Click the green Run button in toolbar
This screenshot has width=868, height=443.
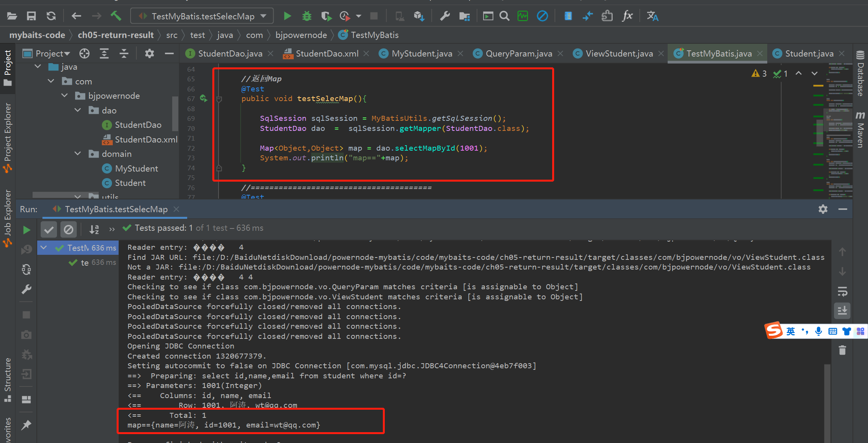click(287, 16)
